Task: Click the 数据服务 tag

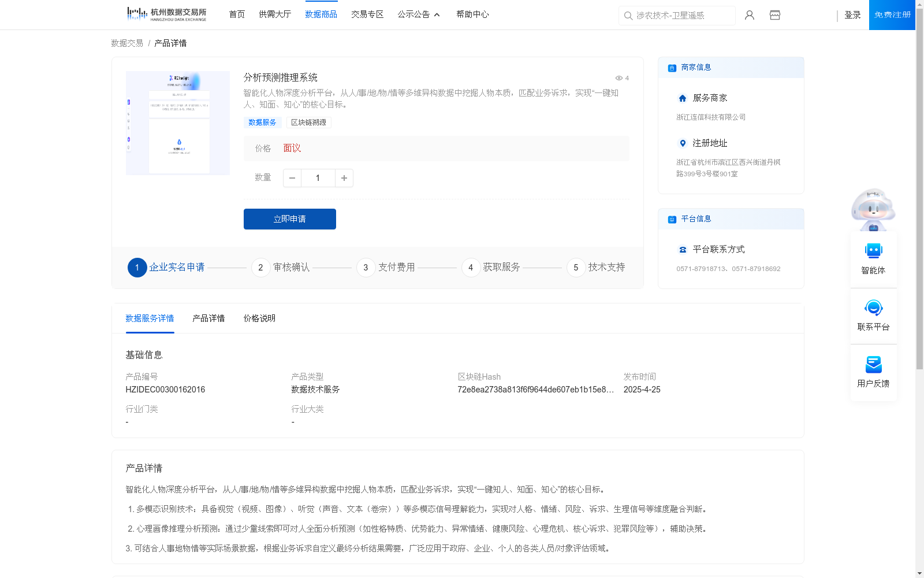Action: pos(263,123)
